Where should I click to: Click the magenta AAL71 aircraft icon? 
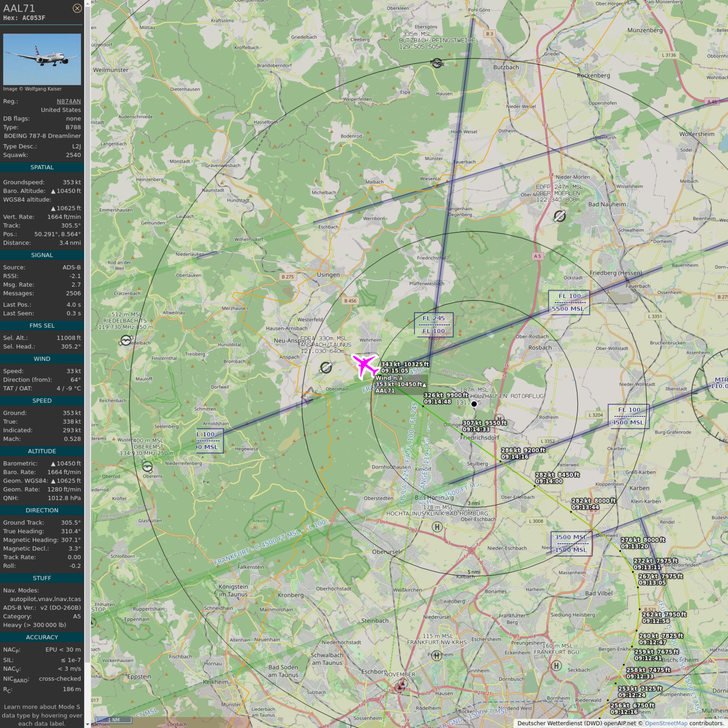pyautogui.click(x=365, y=365)
